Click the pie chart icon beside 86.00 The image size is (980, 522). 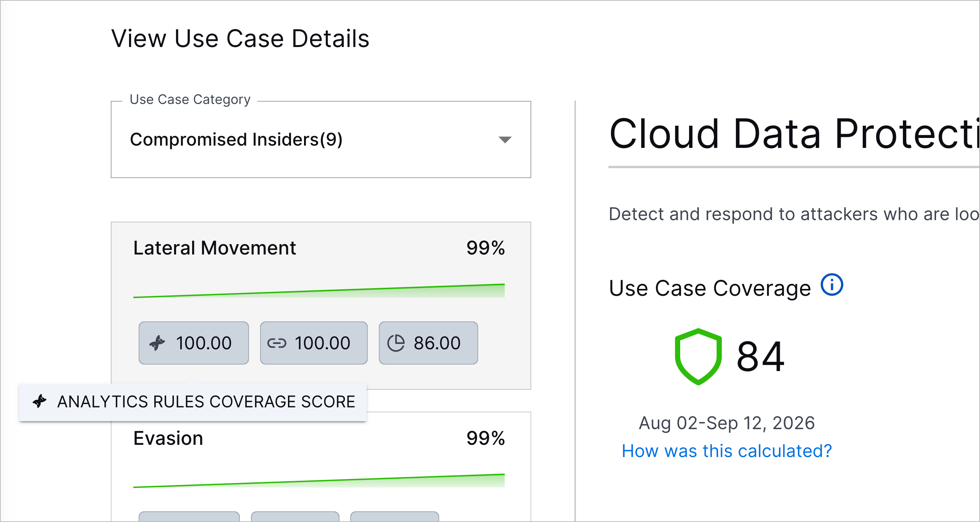pos(396,343)
